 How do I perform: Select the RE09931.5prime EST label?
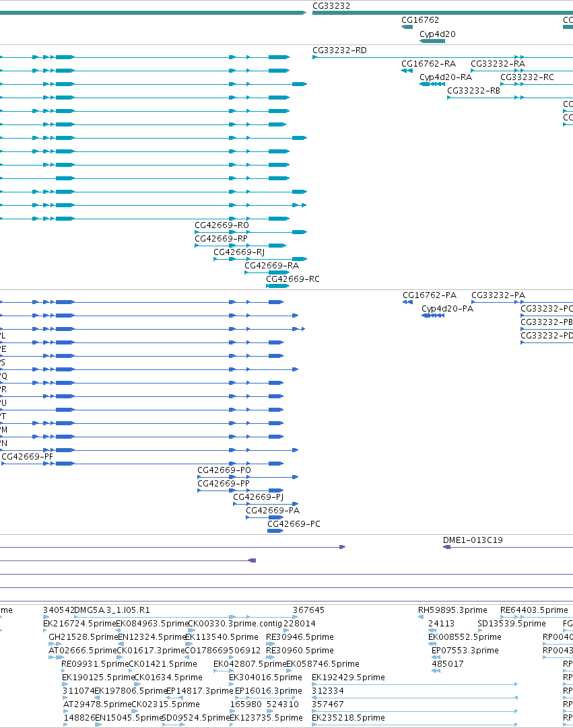[x=95, y=664]
